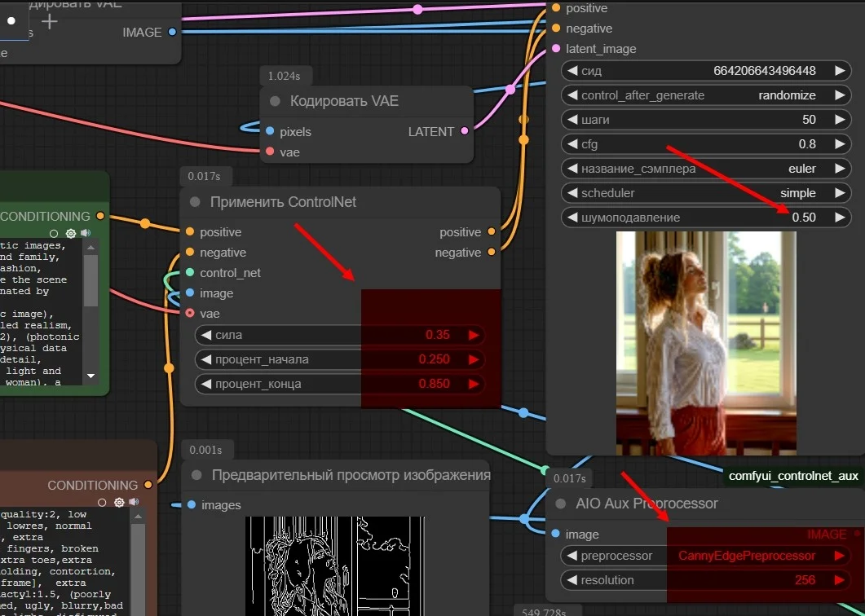Decrease сила with its left arrow
Viewport: 865px width, 616px height.
tap(206, 335)
